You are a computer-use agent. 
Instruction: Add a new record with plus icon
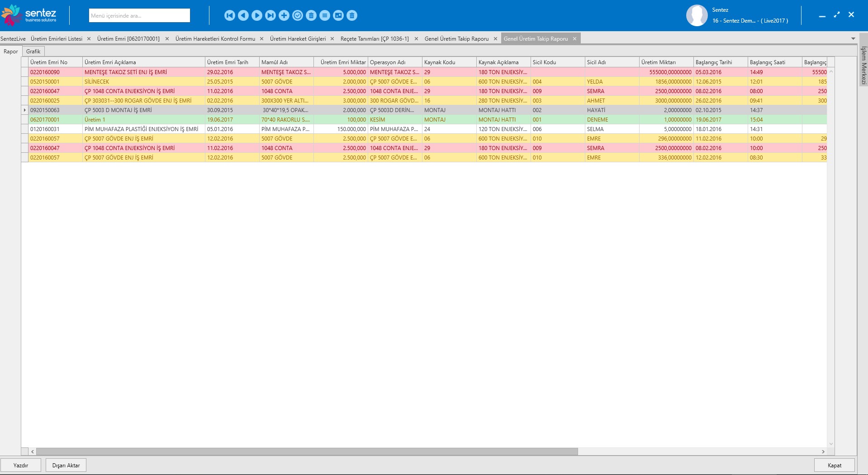[284, 15]
